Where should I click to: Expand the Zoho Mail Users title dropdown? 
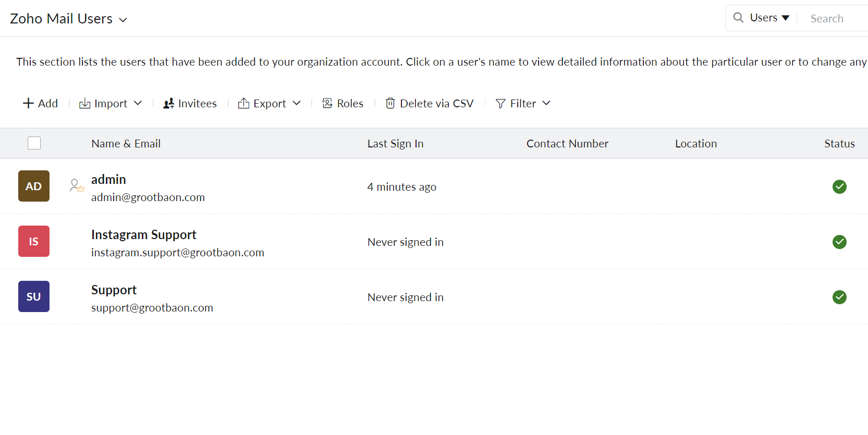[123, 20]
